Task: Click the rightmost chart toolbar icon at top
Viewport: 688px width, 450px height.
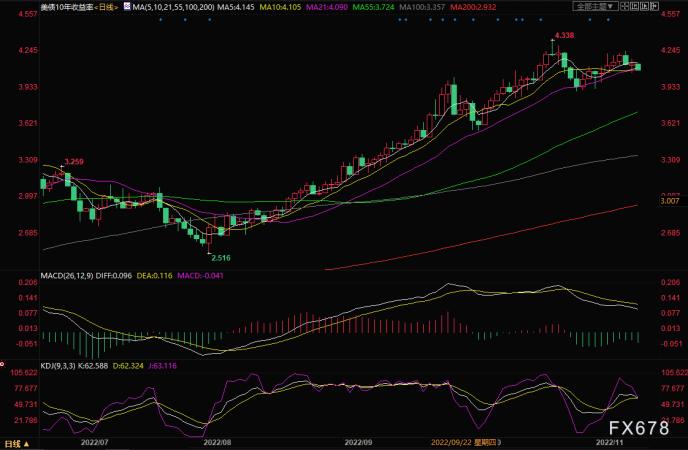Action: (654, 6)
